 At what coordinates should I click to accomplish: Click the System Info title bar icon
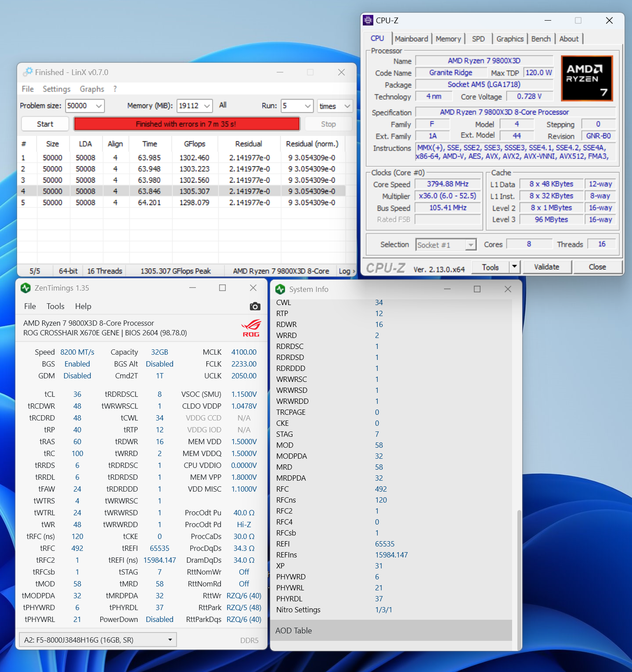[x=280, y=289]
